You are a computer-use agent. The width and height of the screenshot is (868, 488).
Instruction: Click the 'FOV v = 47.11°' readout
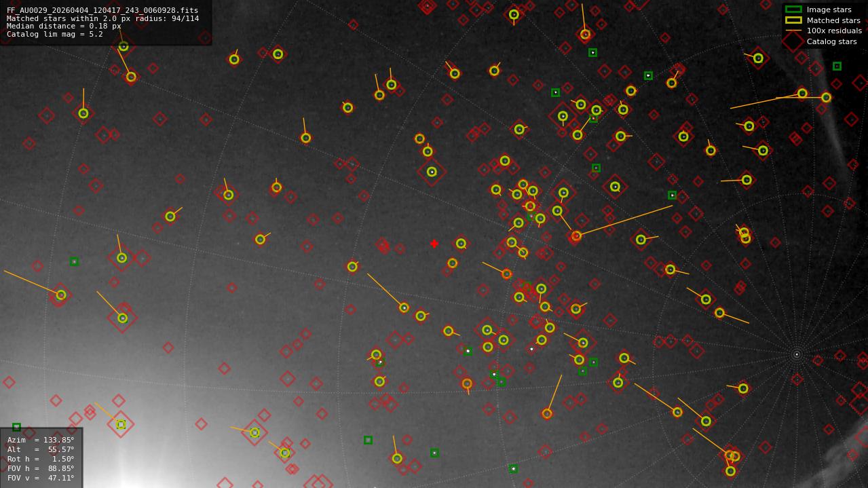tap(41, 478)
